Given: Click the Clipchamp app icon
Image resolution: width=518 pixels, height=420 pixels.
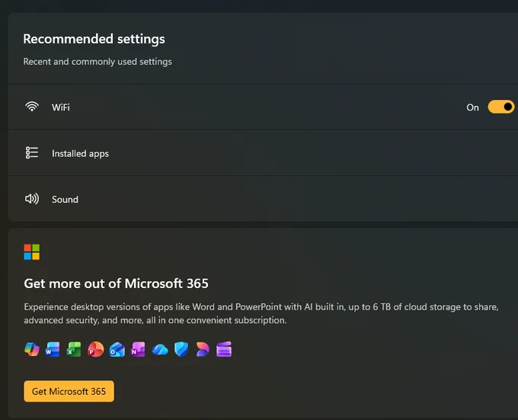Looking at the screenshot, I should click(x=224, y=349).
